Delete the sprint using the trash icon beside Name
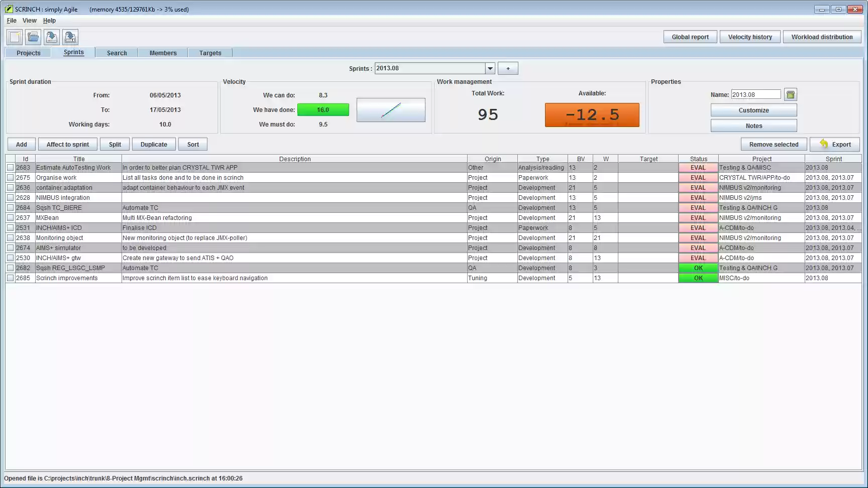This screenshot has height=488, width=868. (x=790, y=94)
